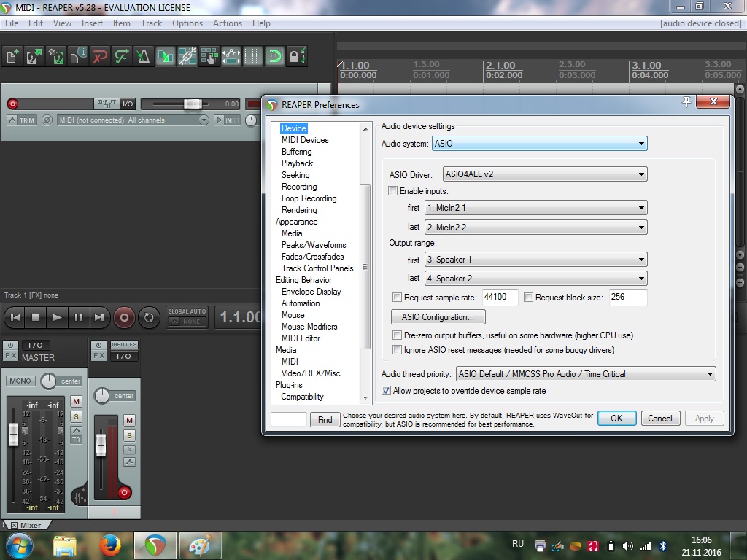Open the Audio system dropdown
This screenshot has height=560, width=747.
point(539,144)
